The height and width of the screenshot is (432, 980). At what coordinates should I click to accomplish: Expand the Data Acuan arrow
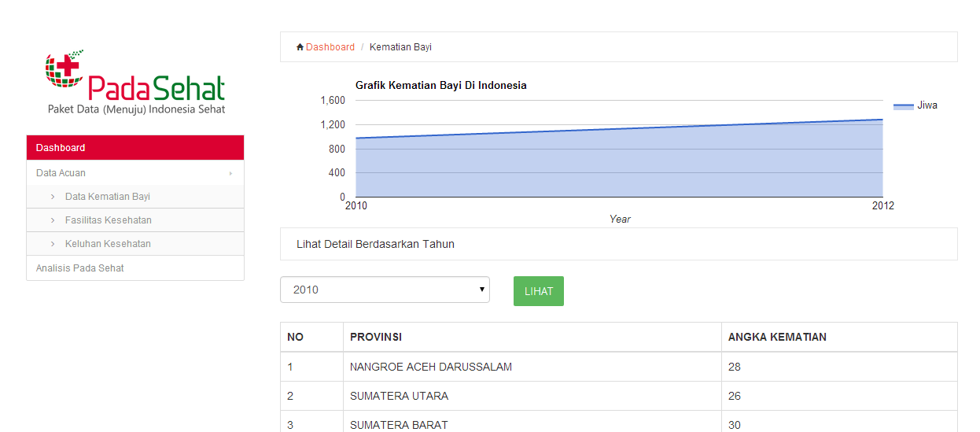click(230, 173)
